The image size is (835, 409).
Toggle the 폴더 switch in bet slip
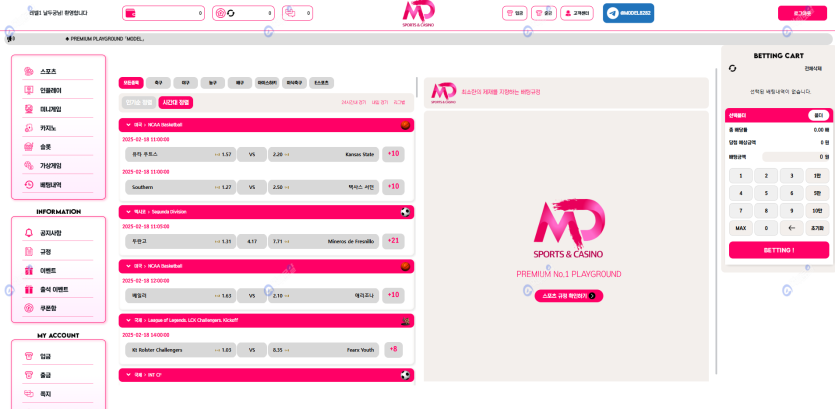click(x=818, y=116)
